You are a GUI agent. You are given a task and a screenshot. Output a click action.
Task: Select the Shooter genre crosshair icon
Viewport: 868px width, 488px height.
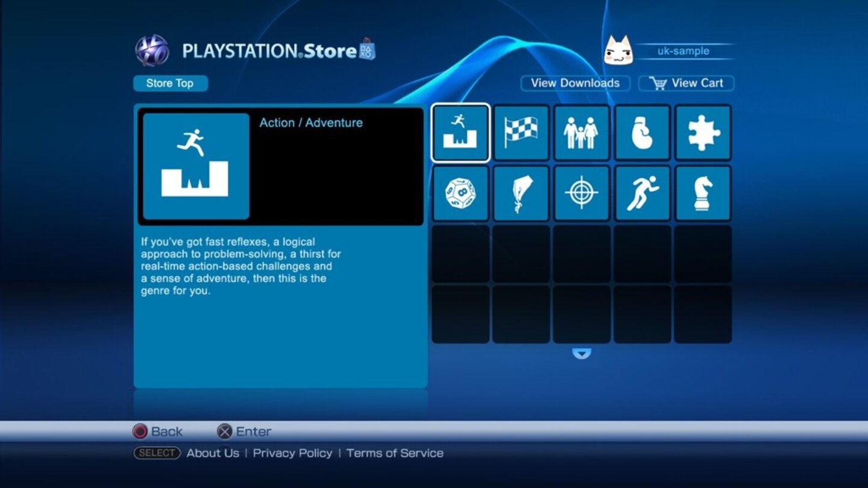click(582, 193)
